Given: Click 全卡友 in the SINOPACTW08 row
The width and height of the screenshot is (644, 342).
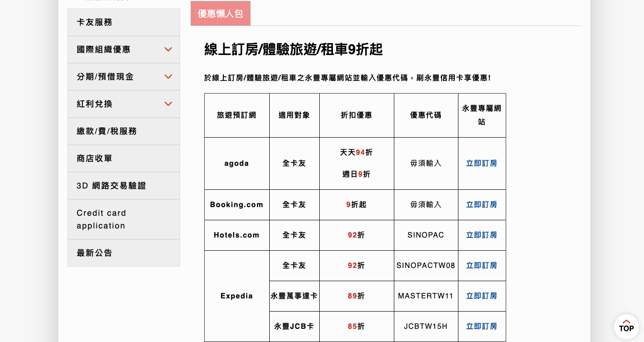Looking at the screenshot, I should pyautogui.click(x=294, y=265).
